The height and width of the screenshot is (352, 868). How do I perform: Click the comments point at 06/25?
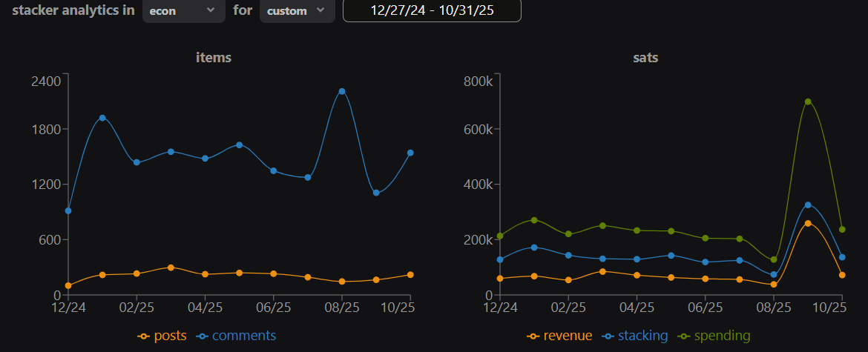pos(274,170)
